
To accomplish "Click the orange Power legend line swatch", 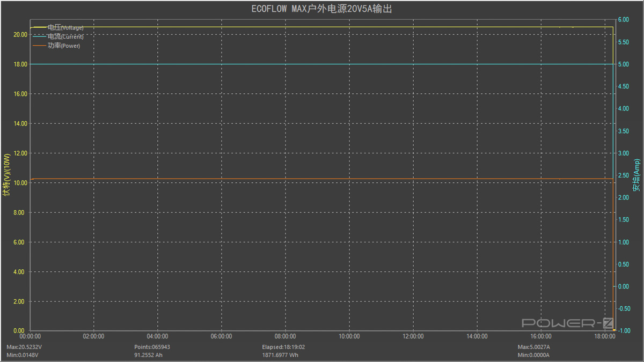I will point(40,46).
